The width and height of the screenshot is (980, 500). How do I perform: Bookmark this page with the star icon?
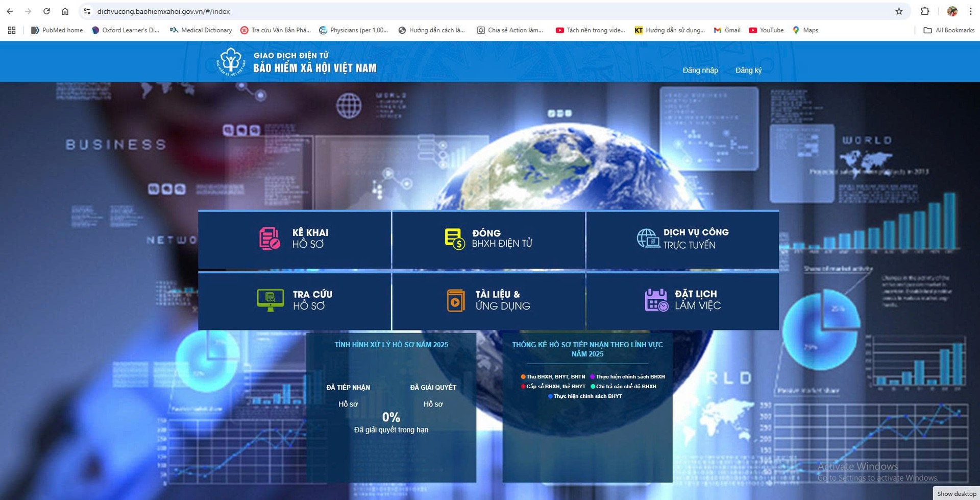[x=899, y=11]
